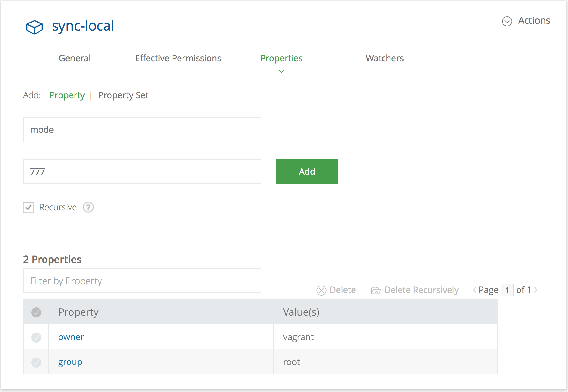
Task: Open the owner property link
Action: (x=71, y=337)
